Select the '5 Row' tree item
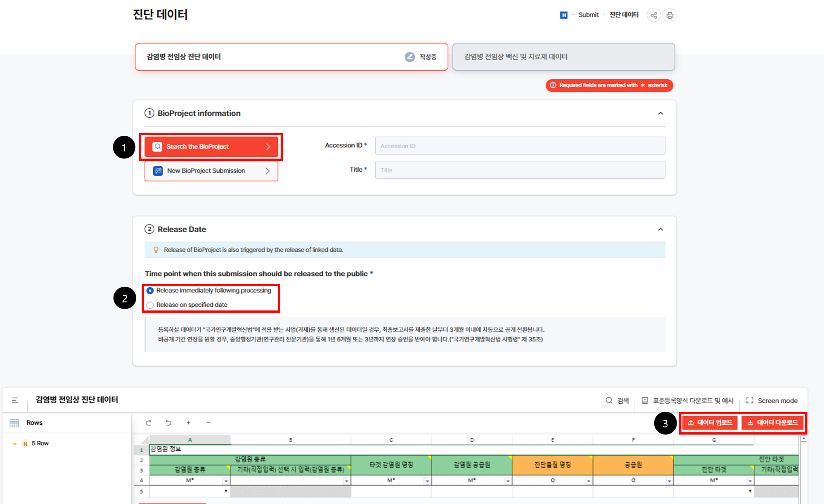Viewport: 824px width, 504px height. [40, 444]
